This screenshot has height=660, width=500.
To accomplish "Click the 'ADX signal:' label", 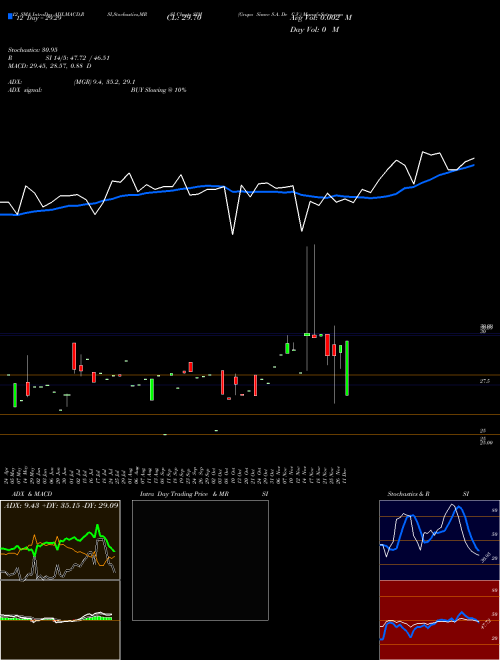I will (25, 90).
